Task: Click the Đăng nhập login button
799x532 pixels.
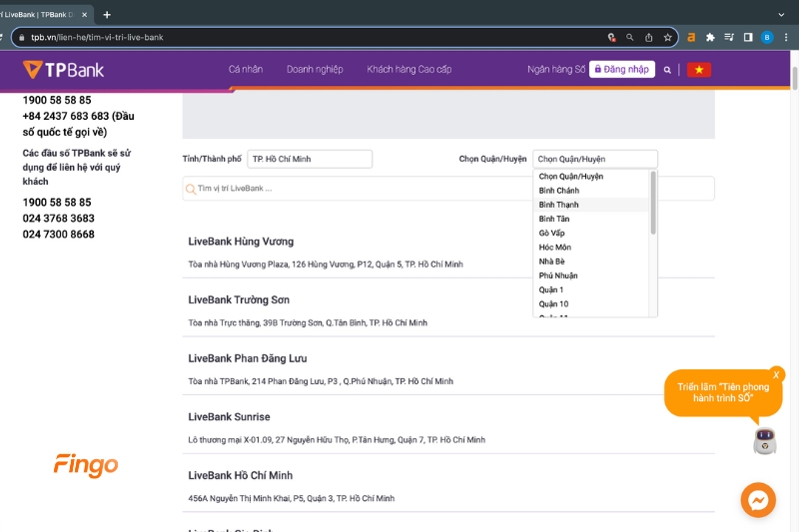Action: click(x=622, y=69)
